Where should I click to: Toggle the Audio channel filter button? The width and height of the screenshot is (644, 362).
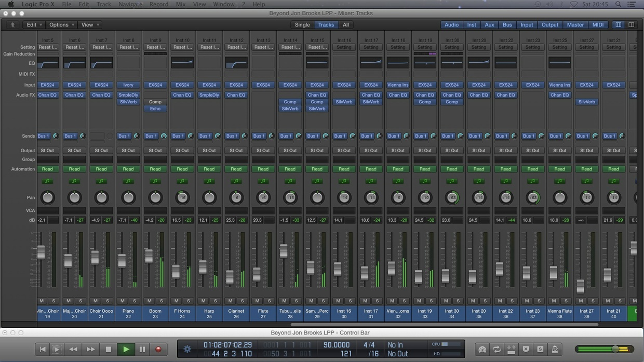point(451,24)
